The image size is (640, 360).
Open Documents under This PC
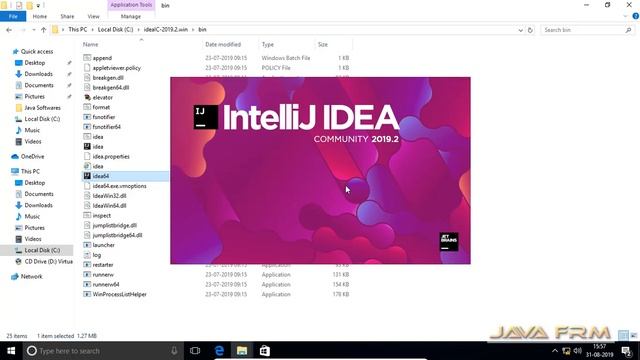click(x=39, y=194)
